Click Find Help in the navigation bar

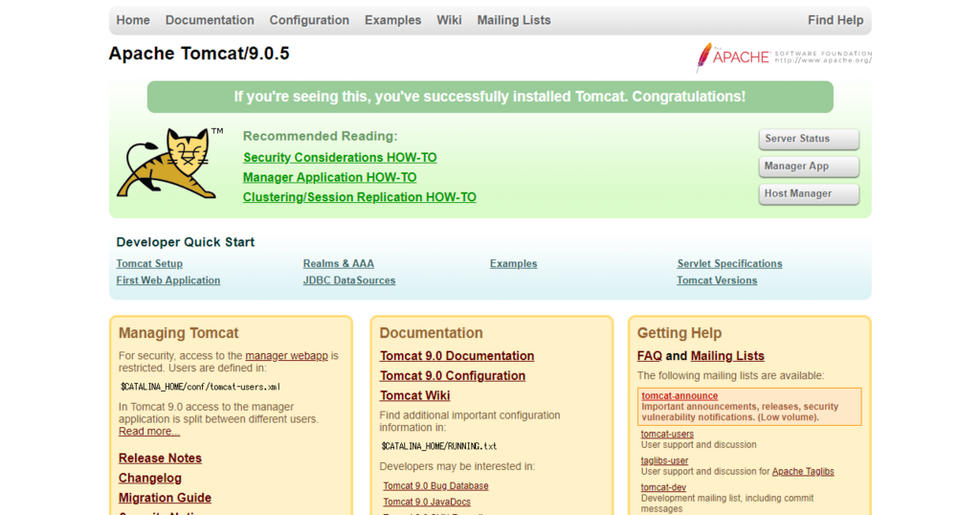click(835, 20)
